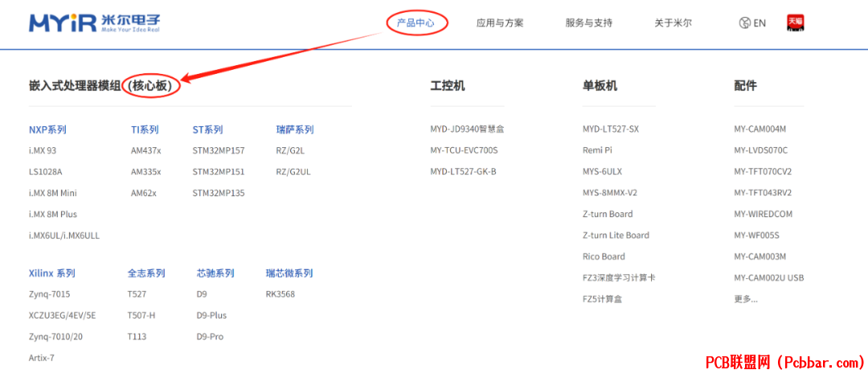The image size is (868, 374).
Task: Open TI系列 category
Action: point(145,129)
